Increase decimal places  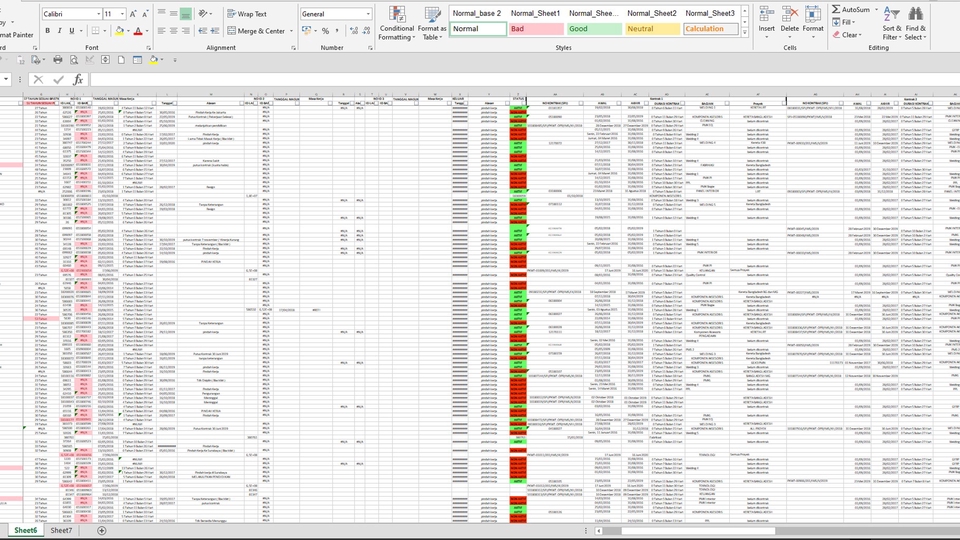point(354,31)
